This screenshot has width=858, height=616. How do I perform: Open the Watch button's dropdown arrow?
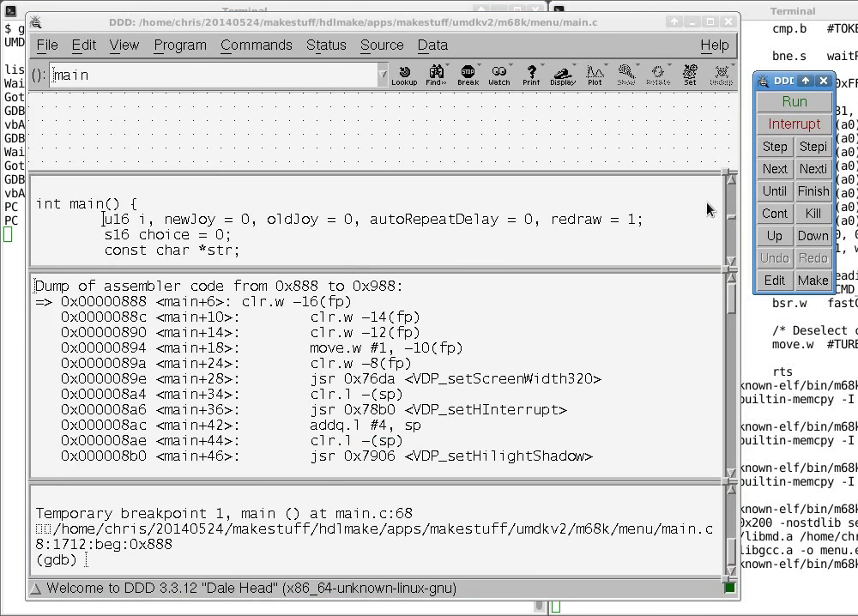click(511, 66)
